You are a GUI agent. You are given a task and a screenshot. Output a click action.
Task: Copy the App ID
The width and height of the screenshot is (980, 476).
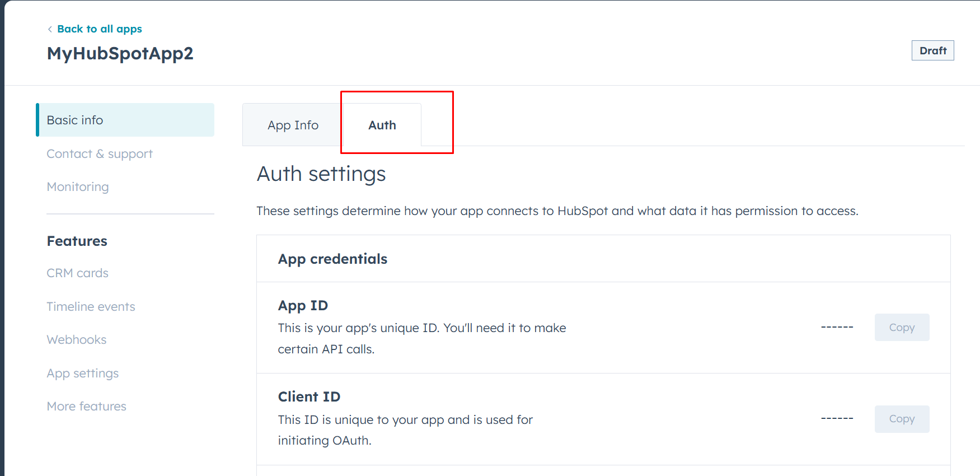click(902, 328)
